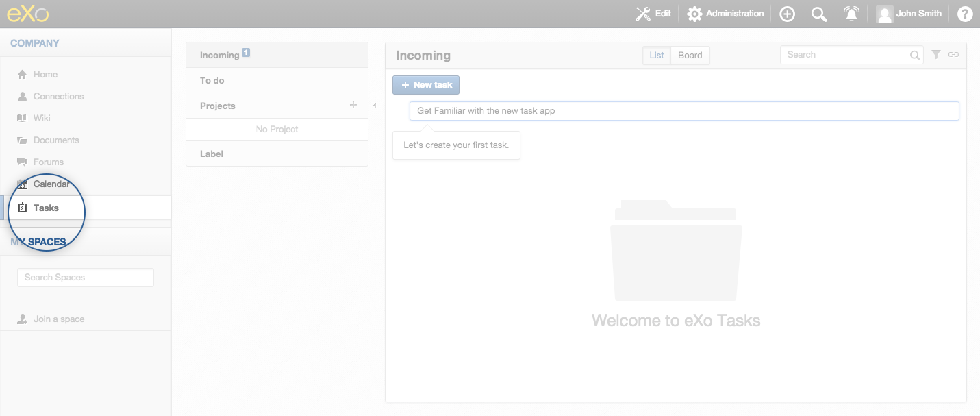Open the help question mark icon
The image size is (980, 416).
click(x=965, y=14)
